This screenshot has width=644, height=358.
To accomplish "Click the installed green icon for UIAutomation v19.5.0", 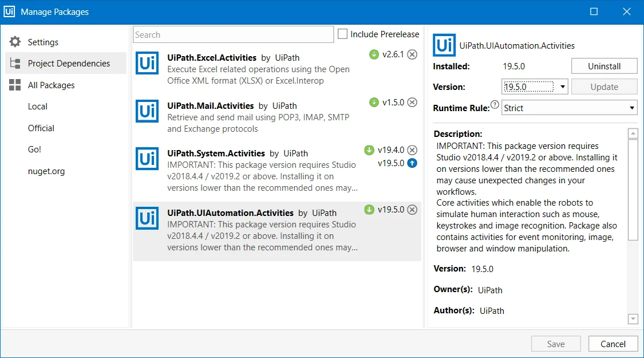I will pyautogui.click(x=369, y=210).
